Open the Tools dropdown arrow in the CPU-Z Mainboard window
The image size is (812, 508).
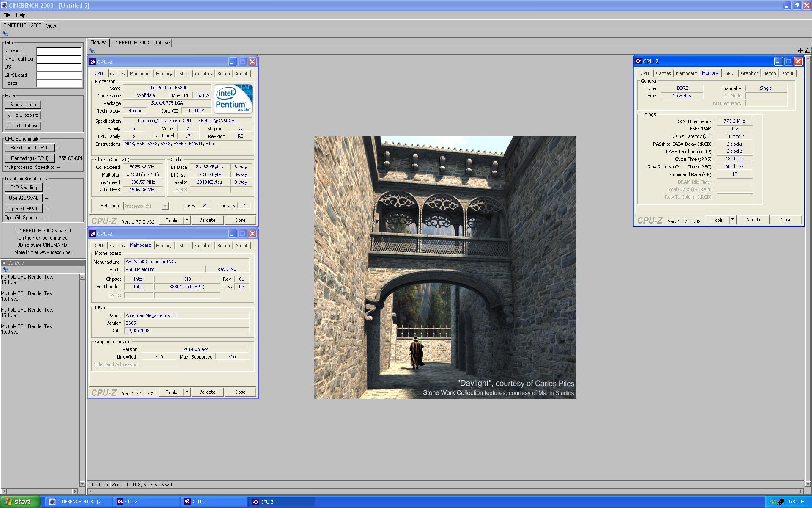click(187, 392)
